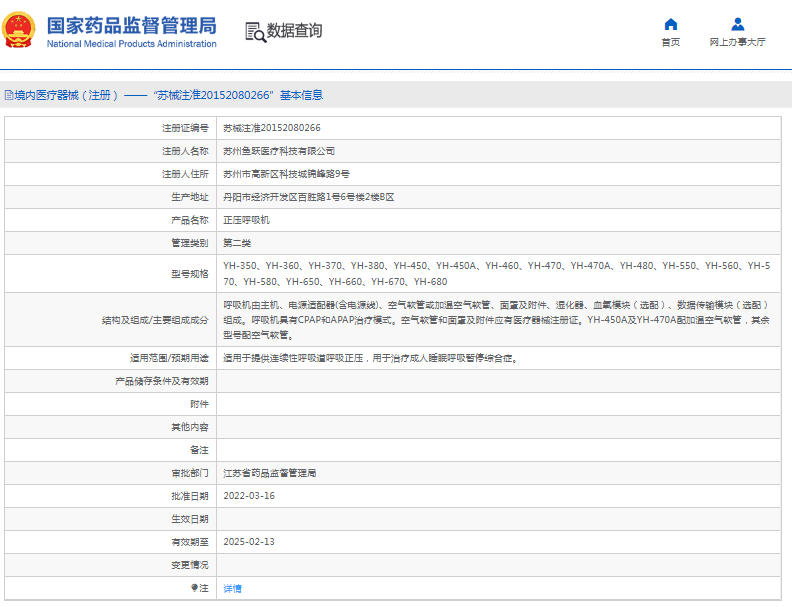
Task: Select management category 第二类
Action: tap(237, 243)
